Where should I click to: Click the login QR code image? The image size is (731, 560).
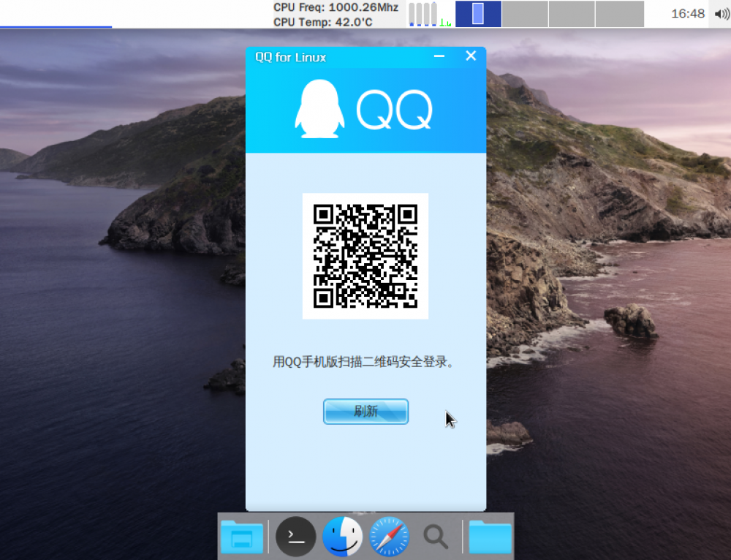(x=365, y=256)
